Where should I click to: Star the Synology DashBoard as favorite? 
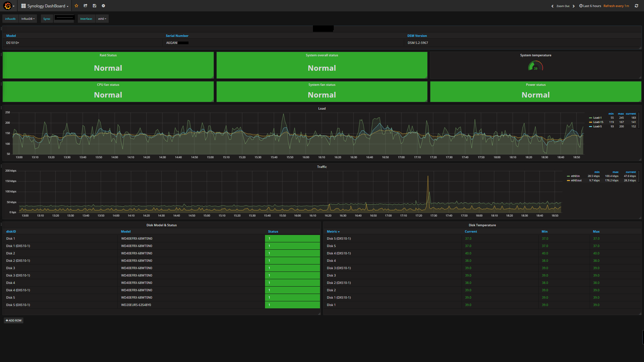[x=76, y=6]
